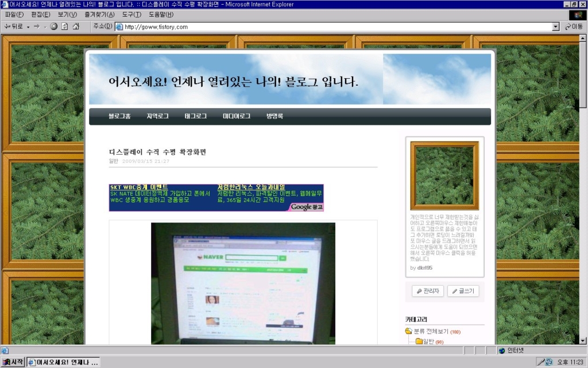Click the 글쓰기 write button

tap(463, 291)
